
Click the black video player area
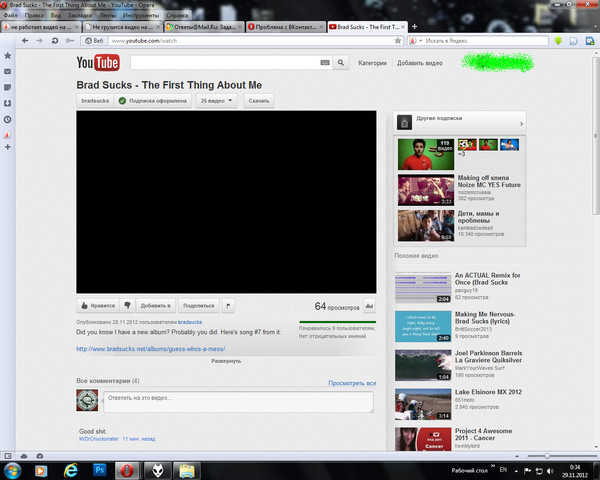click(226, 202)
